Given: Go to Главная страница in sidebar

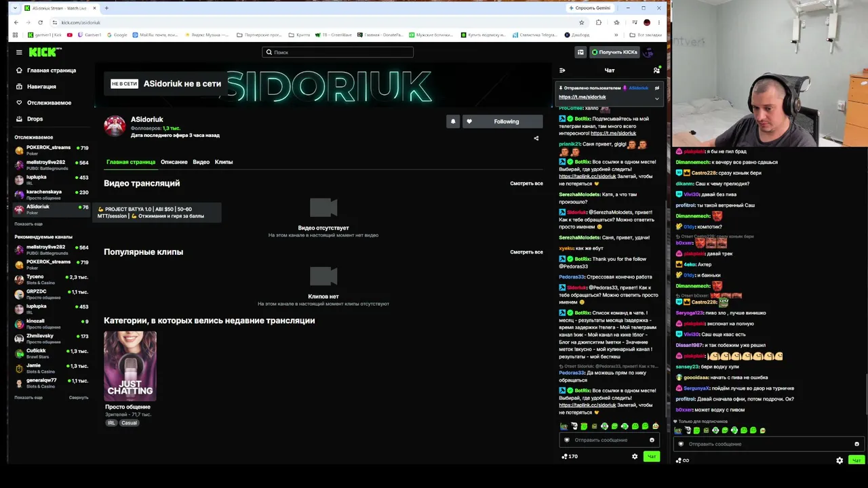Looking at the screenshot, I should tap(51, 70).
